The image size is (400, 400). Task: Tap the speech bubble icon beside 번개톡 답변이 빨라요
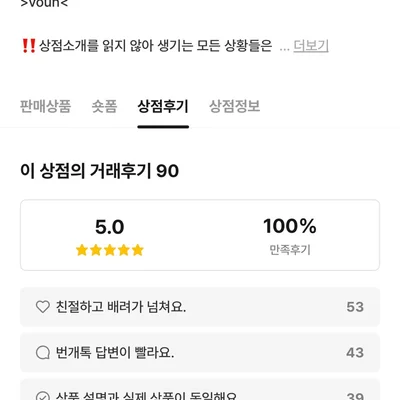(x=43, y=352)
